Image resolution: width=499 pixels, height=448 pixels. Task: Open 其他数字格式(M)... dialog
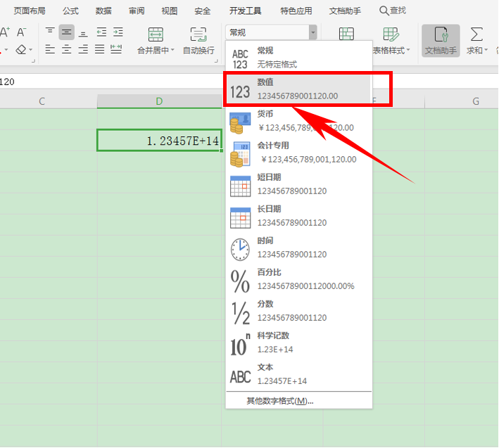[x=299, y=401]
